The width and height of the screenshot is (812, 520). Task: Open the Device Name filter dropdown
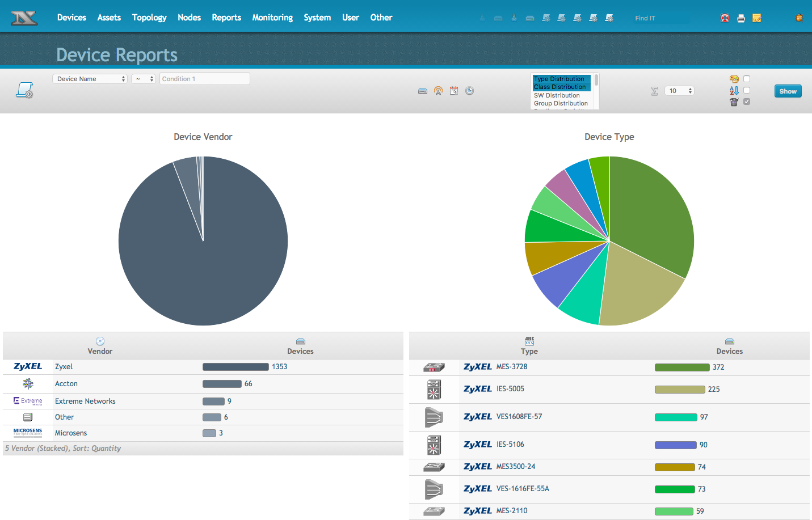tap(90, 79)
